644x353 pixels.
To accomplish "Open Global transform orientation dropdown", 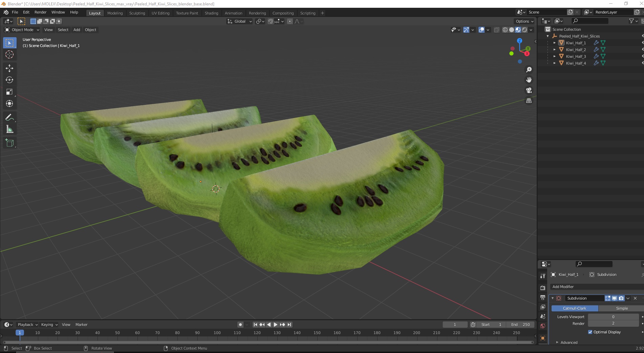I will pos(239,21).
